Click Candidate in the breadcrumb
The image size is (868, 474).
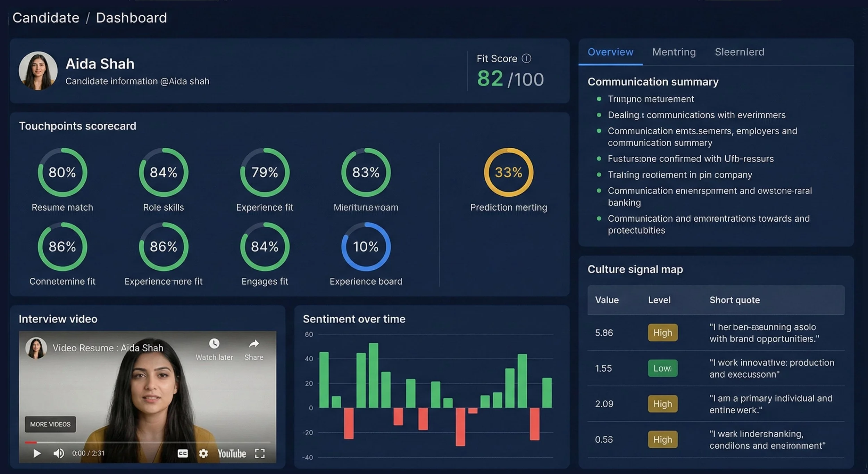(45, 18)
